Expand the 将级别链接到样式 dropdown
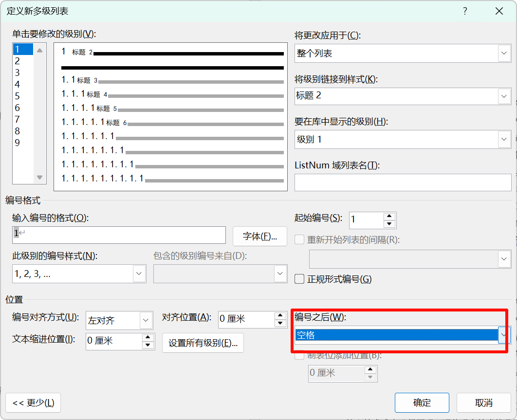The image size is (517, 420). click(x=504, y=96)
